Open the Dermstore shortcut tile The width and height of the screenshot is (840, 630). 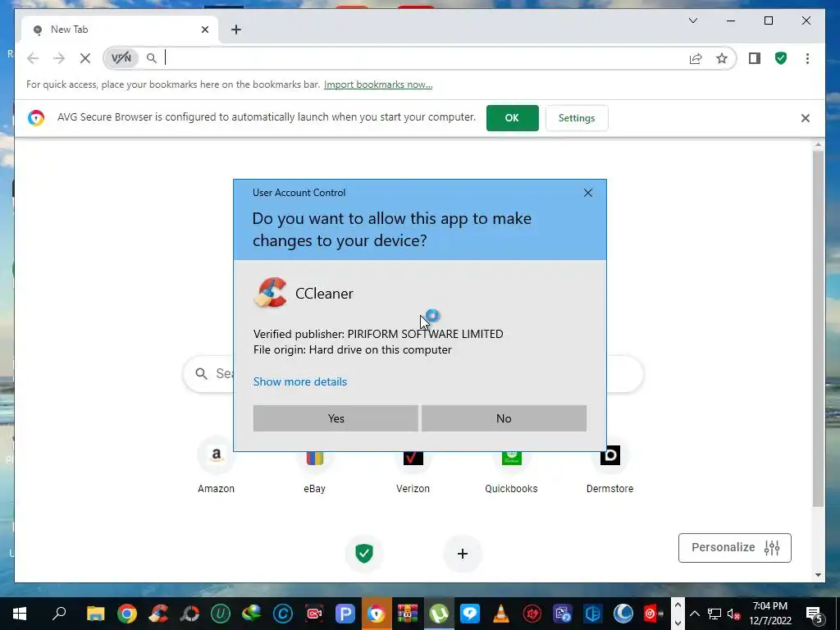pos(609,465)
